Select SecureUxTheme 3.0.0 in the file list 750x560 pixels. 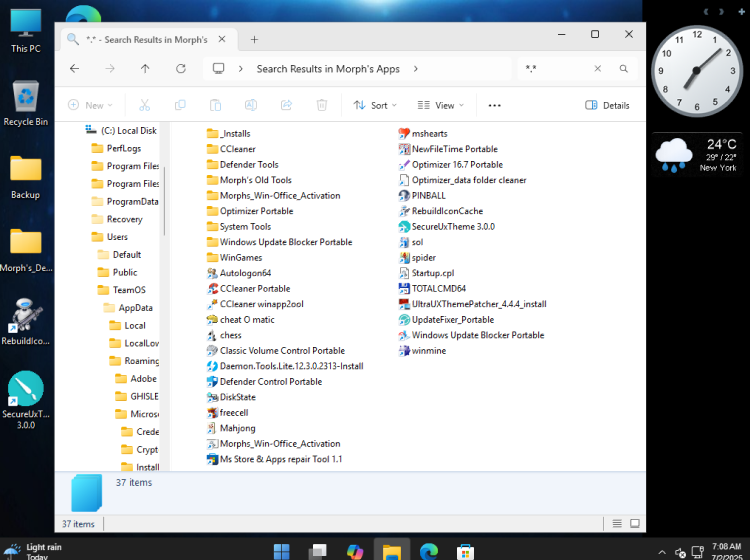click(447, 227)
